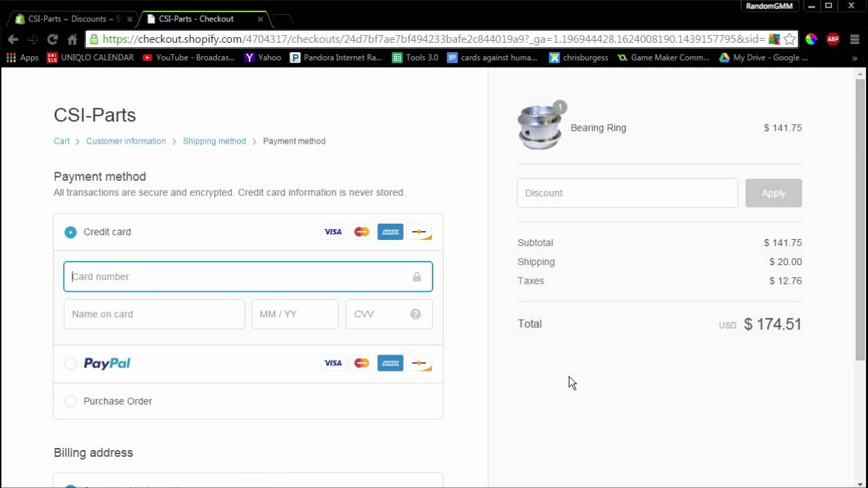The width and height of the screenshot is (868, 488).
Task: Click the MM / YY expiry field
Action: click(x=295, y=314)
